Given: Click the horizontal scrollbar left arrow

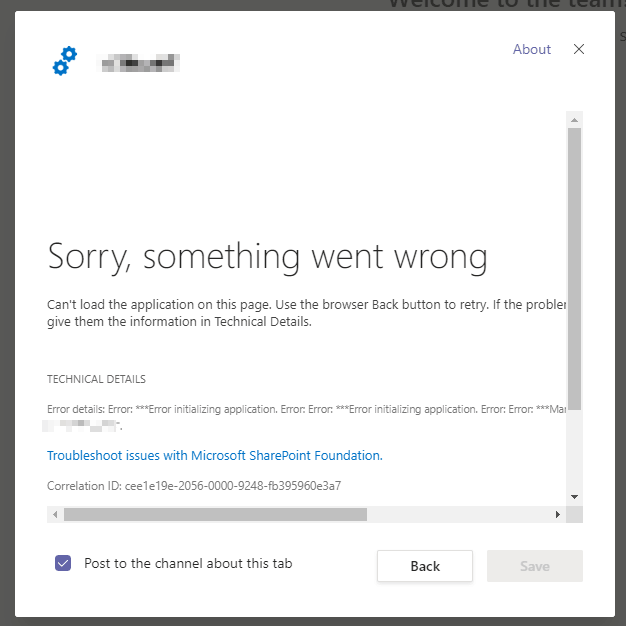Looking at the screenshot, I should pyautogui.click(x=55, y=514).
